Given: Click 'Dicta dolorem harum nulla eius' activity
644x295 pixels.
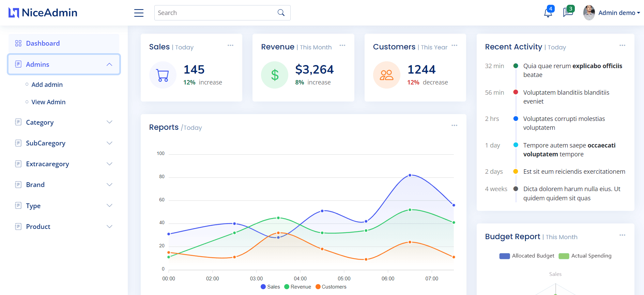Looking at the screenshot, I should [572, 193].
